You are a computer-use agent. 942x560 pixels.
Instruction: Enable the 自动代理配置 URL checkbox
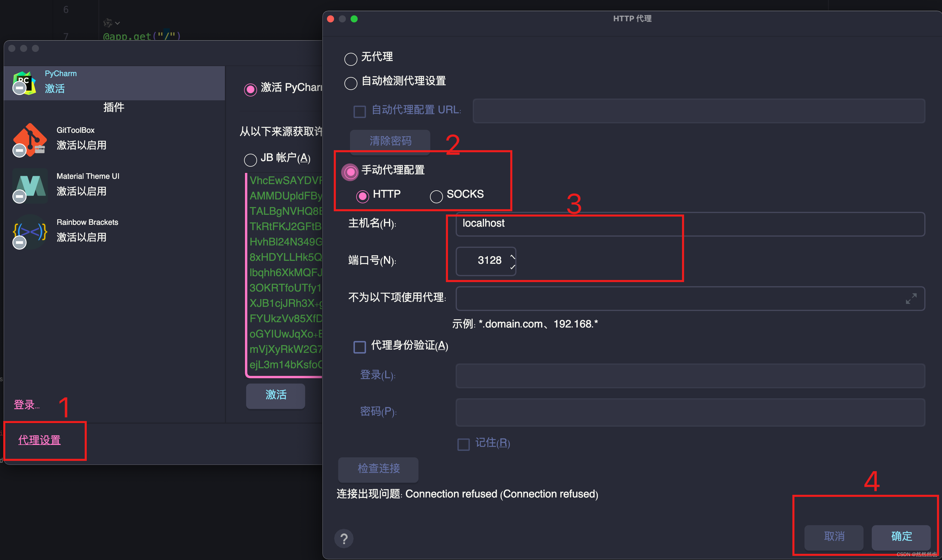coord(359,112)
